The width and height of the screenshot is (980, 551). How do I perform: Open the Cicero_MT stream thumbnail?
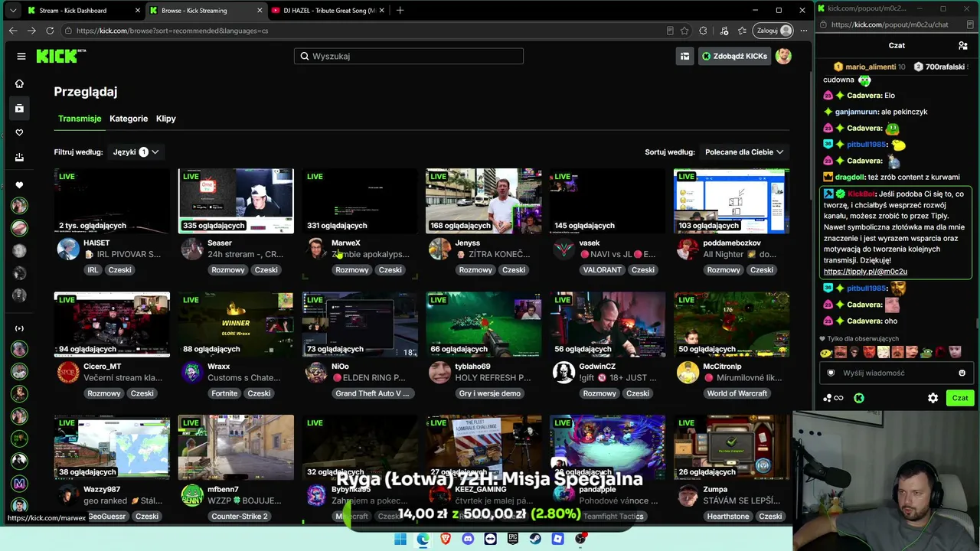tap(112, 324)
